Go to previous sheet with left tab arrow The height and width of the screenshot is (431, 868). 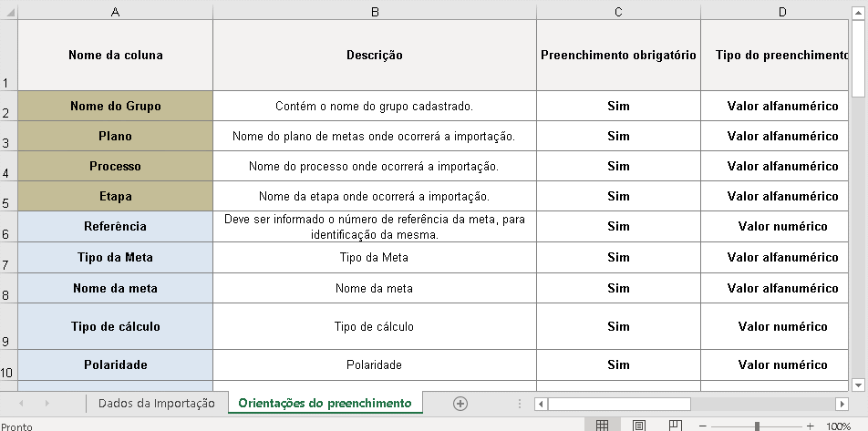21,404
